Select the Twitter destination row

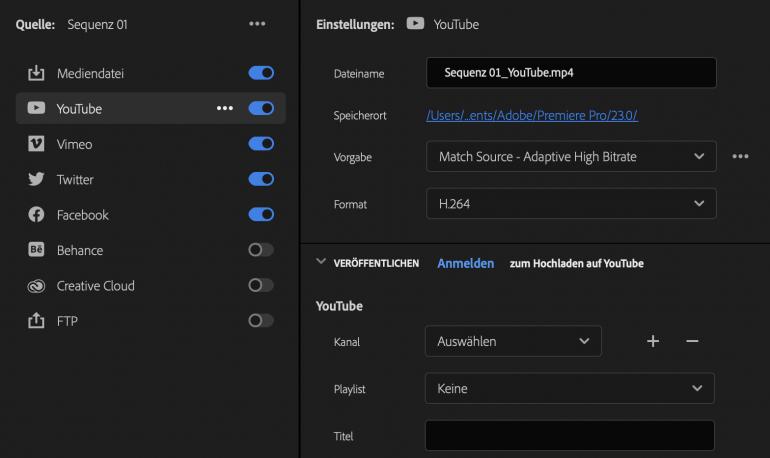pyautogui.click(x=150, y=179)
